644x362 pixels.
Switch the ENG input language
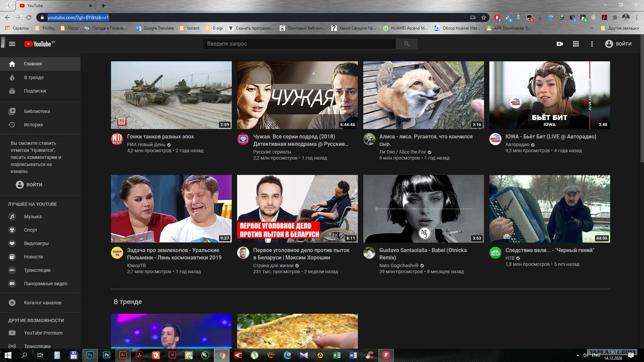pos(596,355)
